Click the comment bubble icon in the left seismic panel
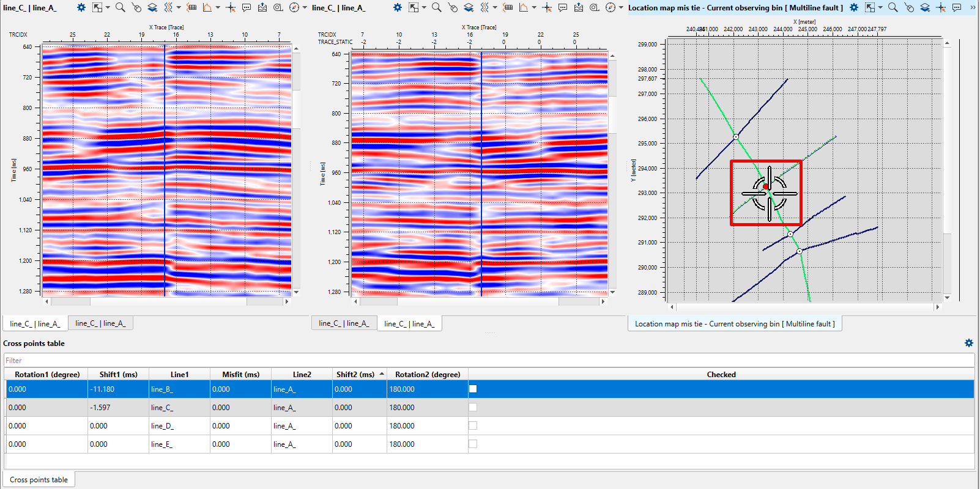980x489 pixels. 247,7
